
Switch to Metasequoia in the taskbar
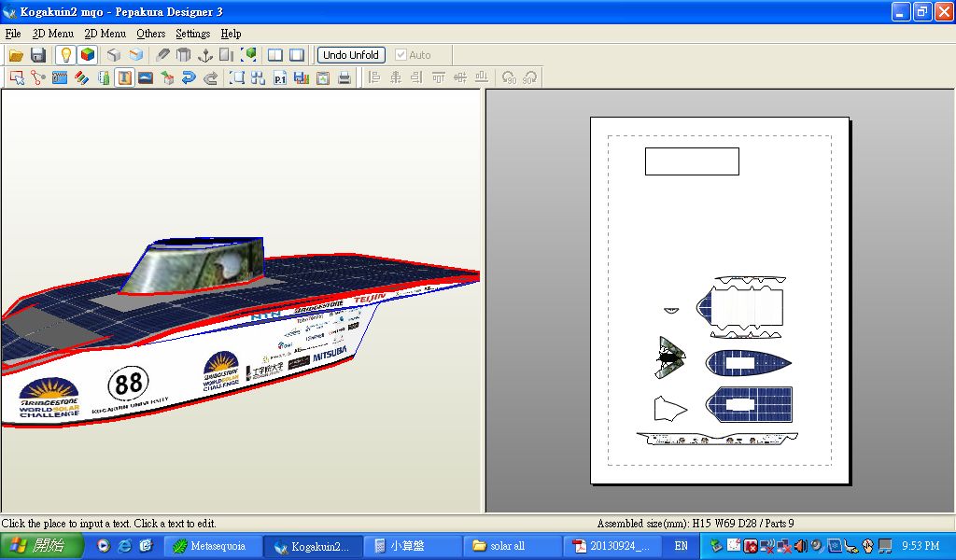tap(213, 546)
